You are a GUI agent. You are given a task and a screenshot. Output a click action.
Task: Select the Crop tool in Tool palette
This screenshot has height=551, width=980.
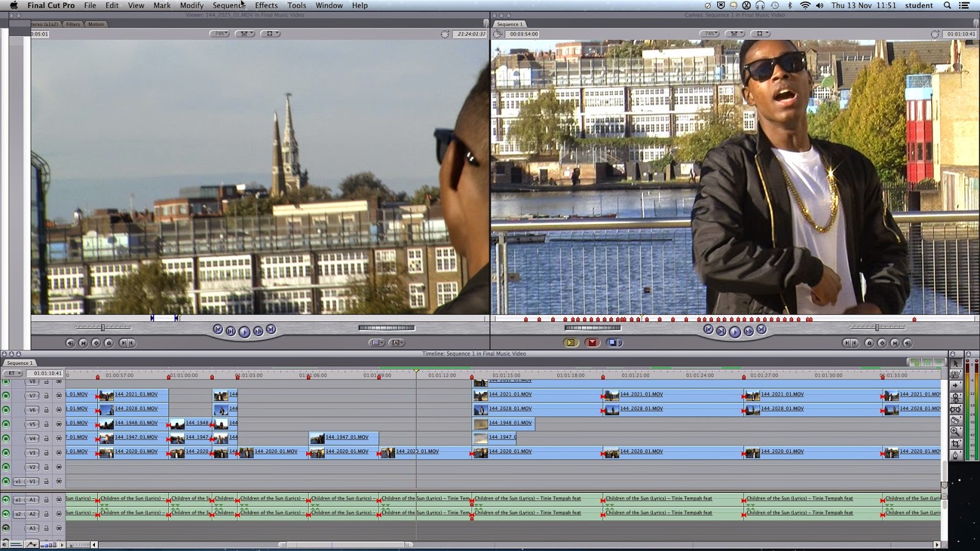[x=956, y=443]
